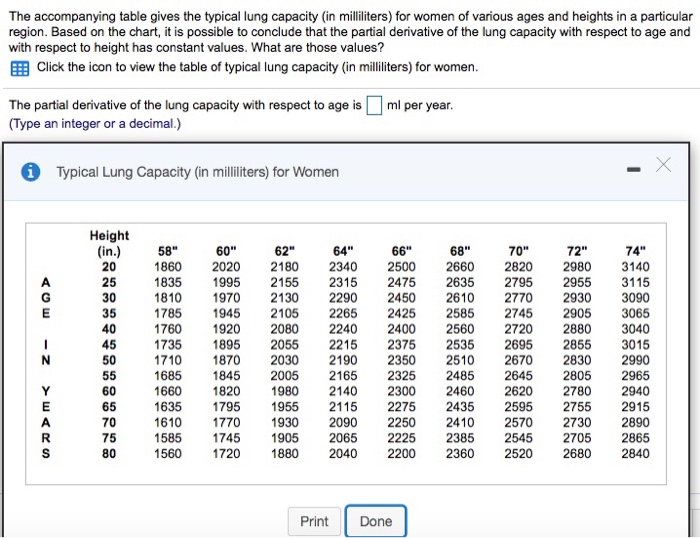Click age row label 80
The height and width of the screenshot is (538, 700).
109,454
